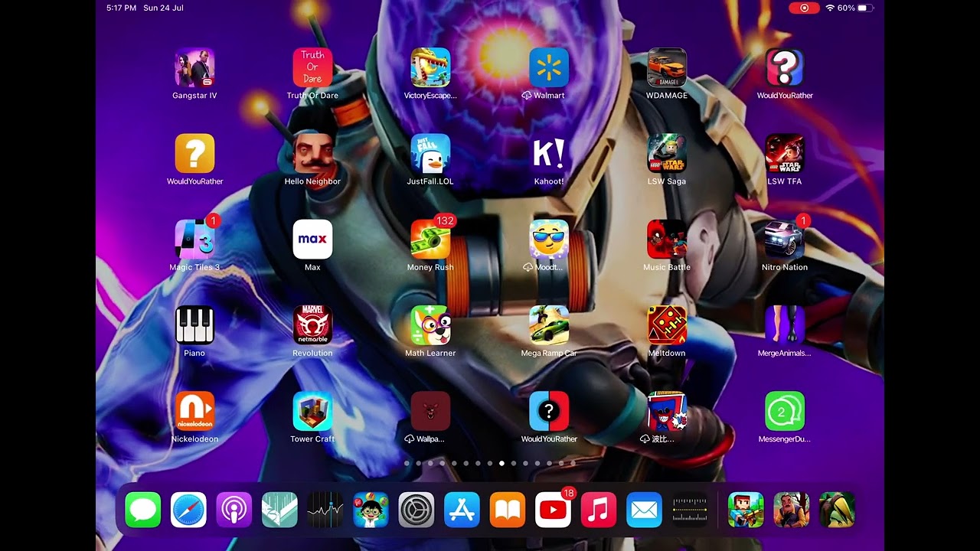Open the Math Learner app
Viewport: 980px width, 551px height.
(x=430, y=324)
